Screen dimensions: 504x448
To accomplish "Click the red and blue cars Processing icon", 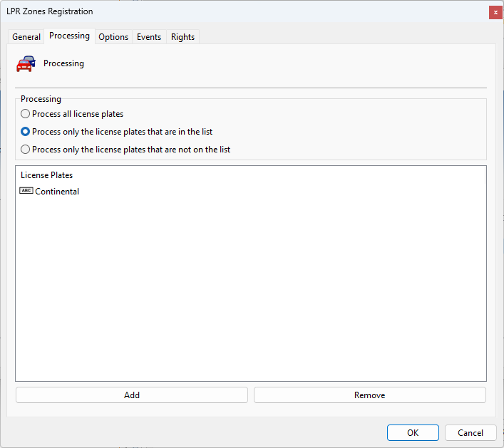I will [x=26, y=63].
